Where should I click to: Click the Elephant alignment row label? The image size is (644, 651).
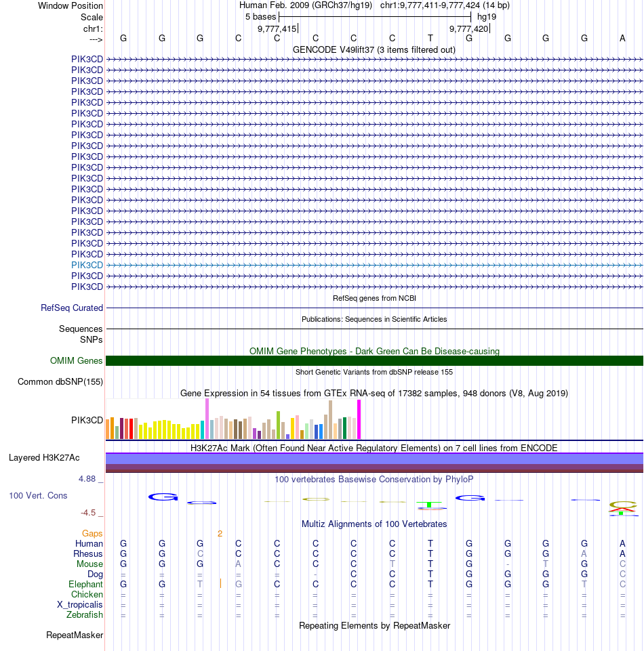(85, 584)
